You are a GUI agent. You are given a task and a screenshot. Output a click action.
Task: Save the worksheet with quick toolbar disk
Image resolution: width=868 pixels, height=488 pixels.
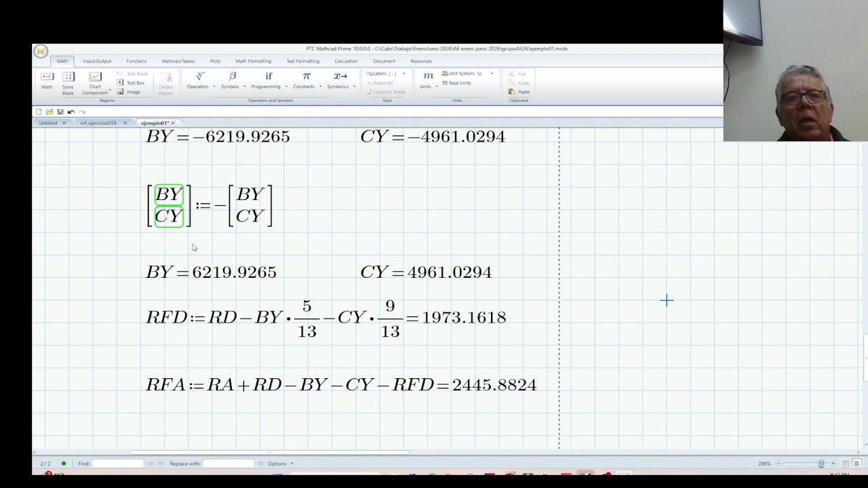point(60,112)
